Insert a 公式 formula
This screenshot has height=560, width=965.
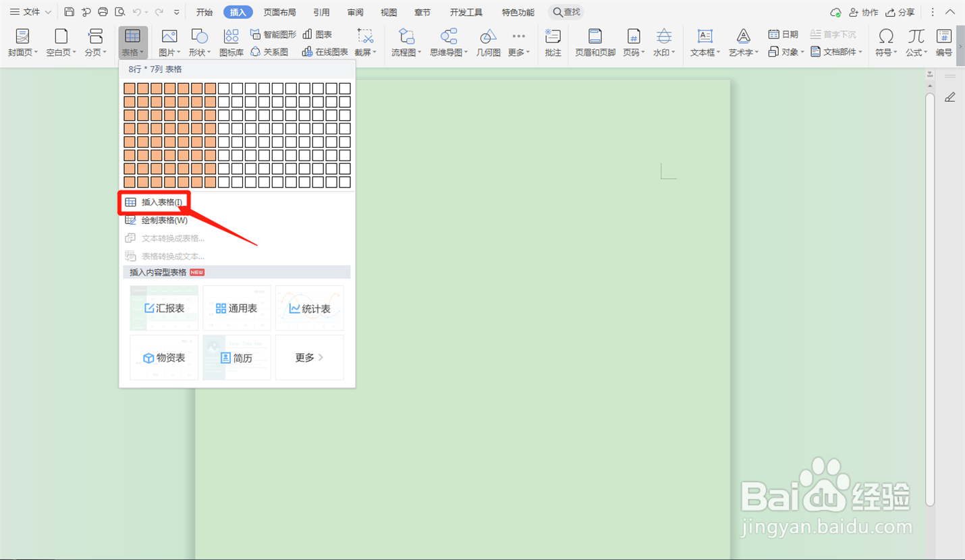pos(916,43)
